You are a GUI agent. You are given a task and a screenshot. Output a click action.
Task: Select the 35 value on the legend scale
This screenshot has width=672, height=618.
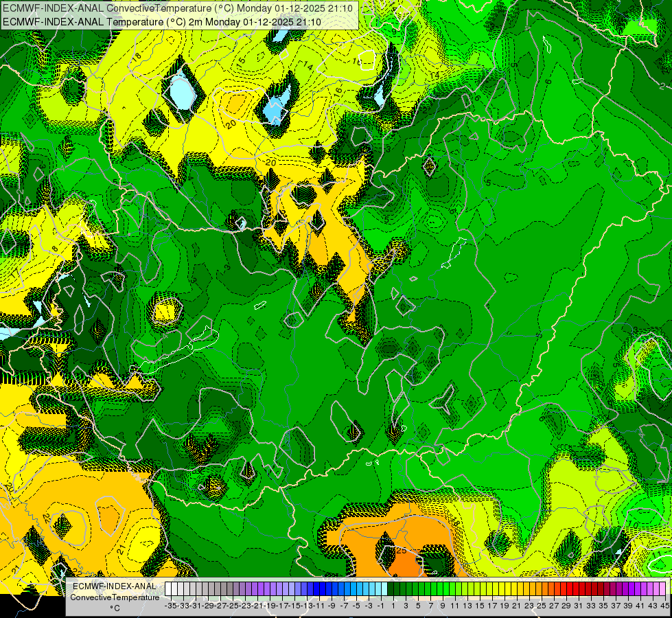[x=603, y=606]
